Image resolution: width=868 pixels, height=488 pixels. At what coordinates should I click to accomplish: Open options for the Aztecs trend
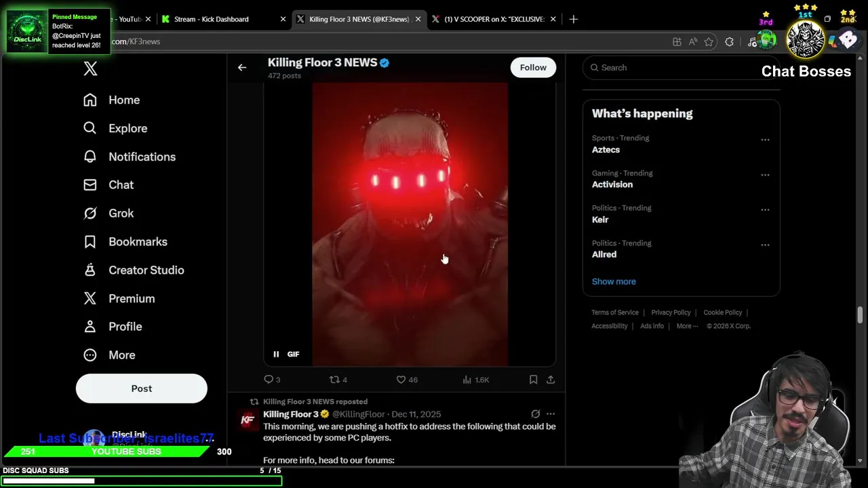(x=765, y=140)
